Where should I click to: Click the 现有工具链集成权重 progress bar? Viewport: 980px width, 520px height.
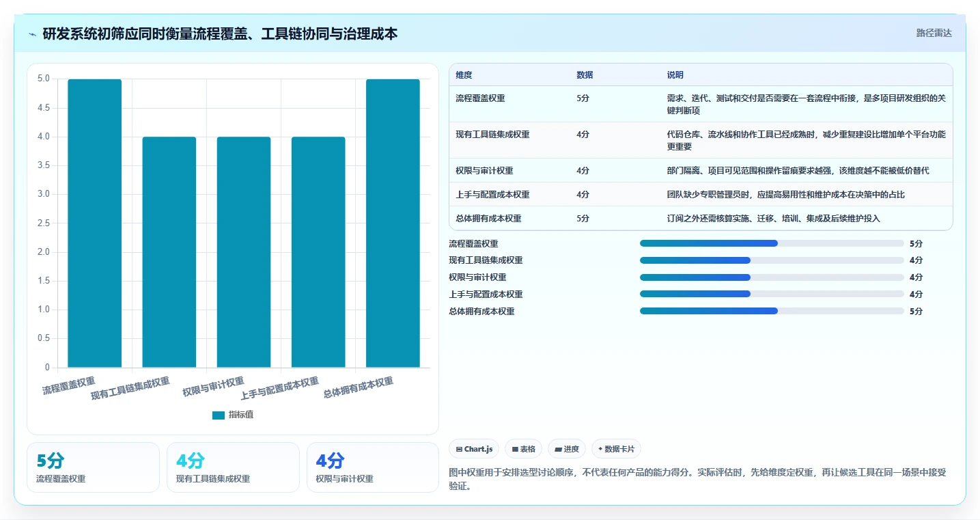click(772, 260)
